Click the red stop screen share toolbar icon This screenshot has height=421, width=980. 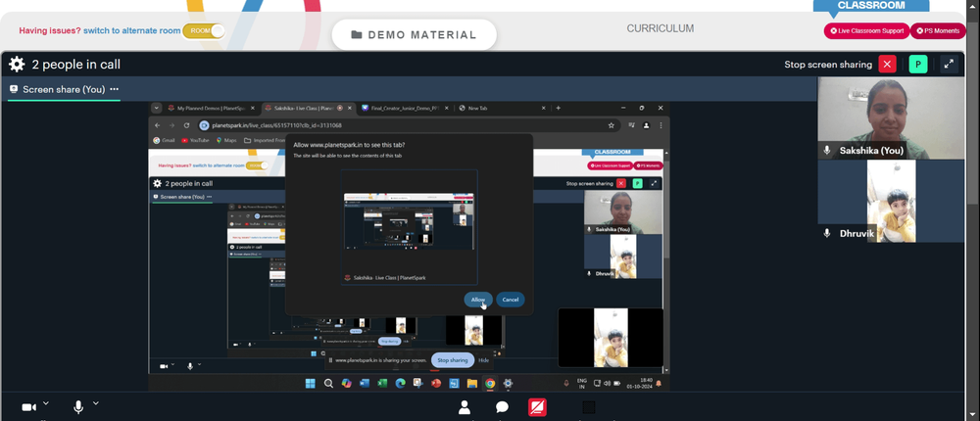pos(537,407)
